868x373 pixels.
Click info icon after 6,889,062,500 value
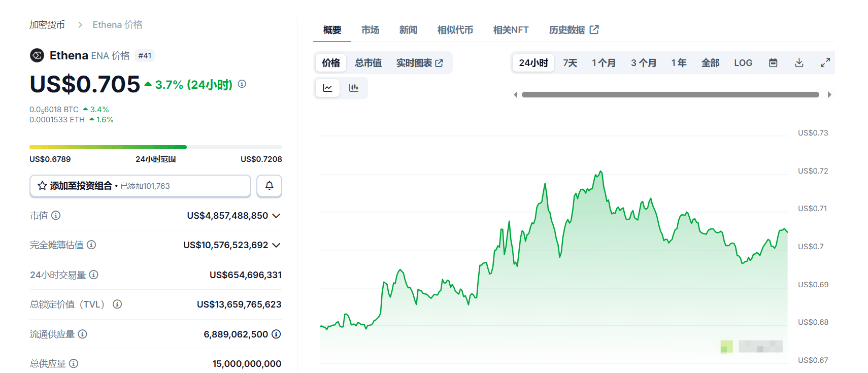pos(276,334)
